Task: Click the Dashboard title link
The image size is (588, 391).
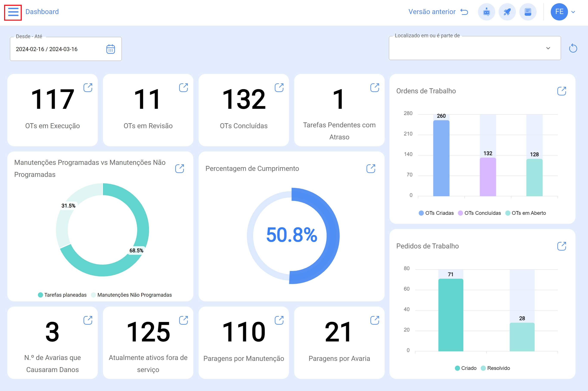Action: [42, 12]
